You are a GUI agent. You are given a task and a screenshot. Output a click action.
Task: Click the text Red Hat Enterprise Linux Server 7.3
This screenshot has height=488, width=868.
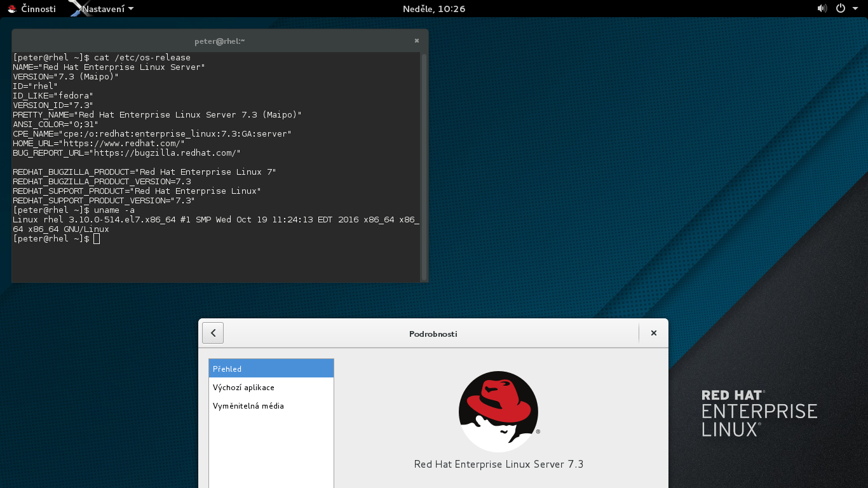tap(499, 464)
